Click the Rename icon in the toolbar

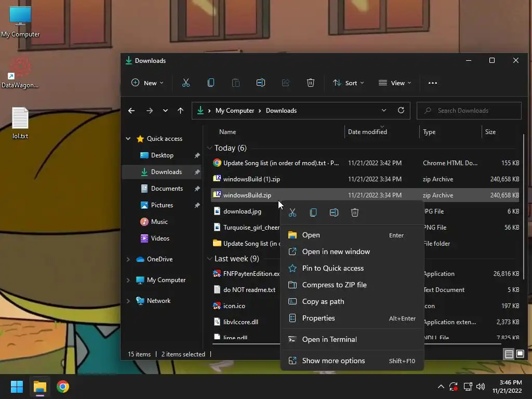tap(261, 83)
